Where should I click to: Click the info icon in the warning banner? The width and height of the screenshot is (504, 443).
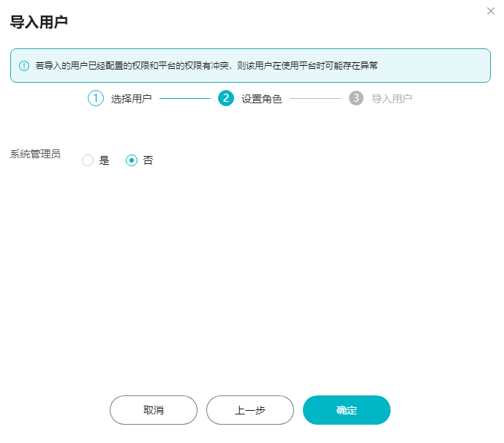24,66
